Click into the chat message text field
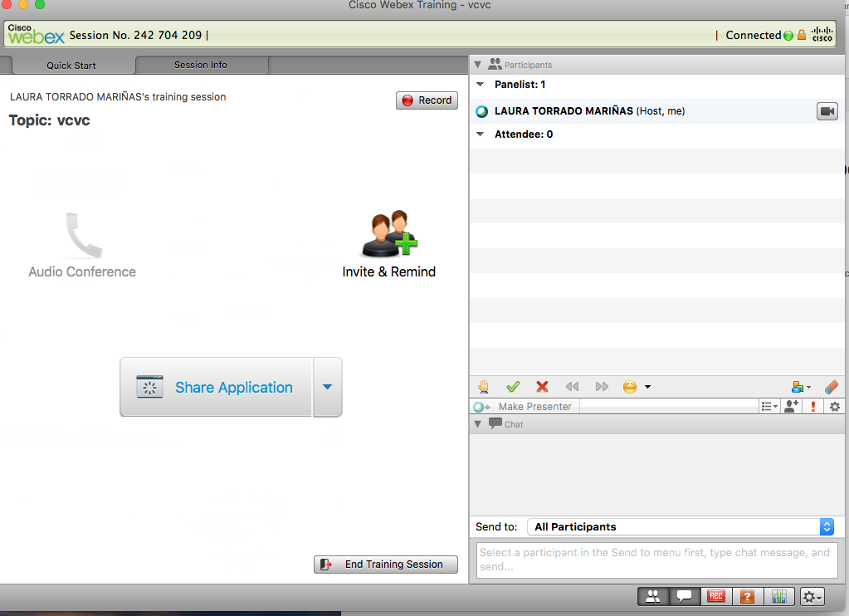The width and height of the screenshot is (849, 616). [x=656, y=559]
